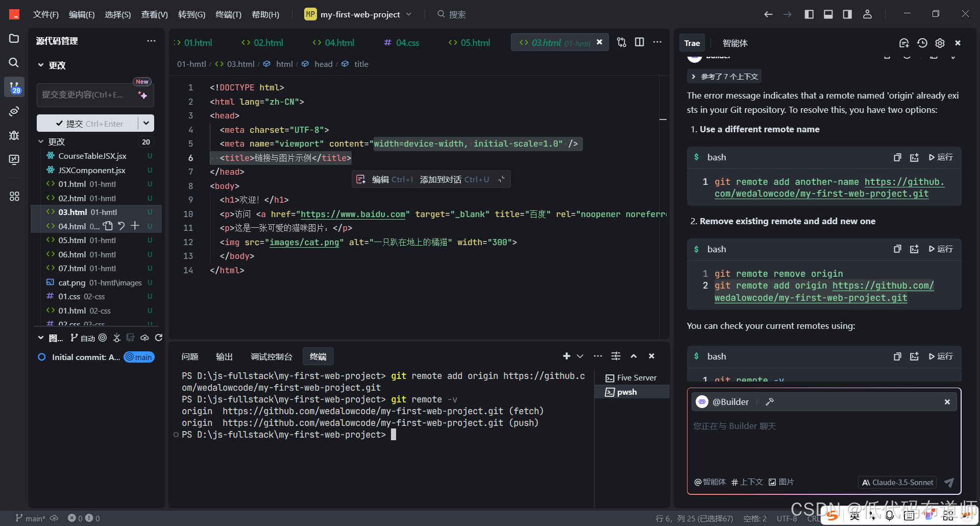Screen dimensions: 980x526
Task: Open Claude-3.5-Sonnet model selector
Action: coord(897,482)
